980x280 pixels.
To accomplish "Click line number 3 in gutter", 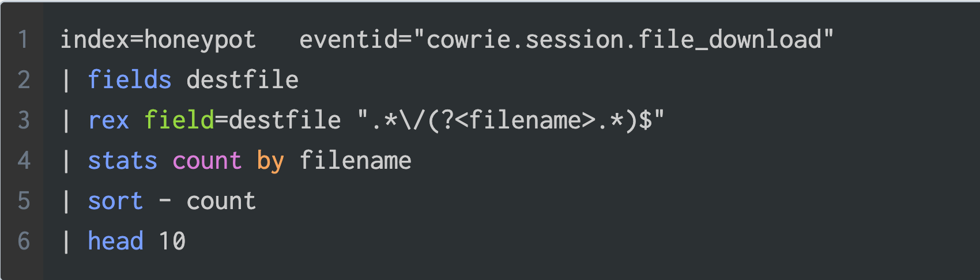I will (23, 120).
